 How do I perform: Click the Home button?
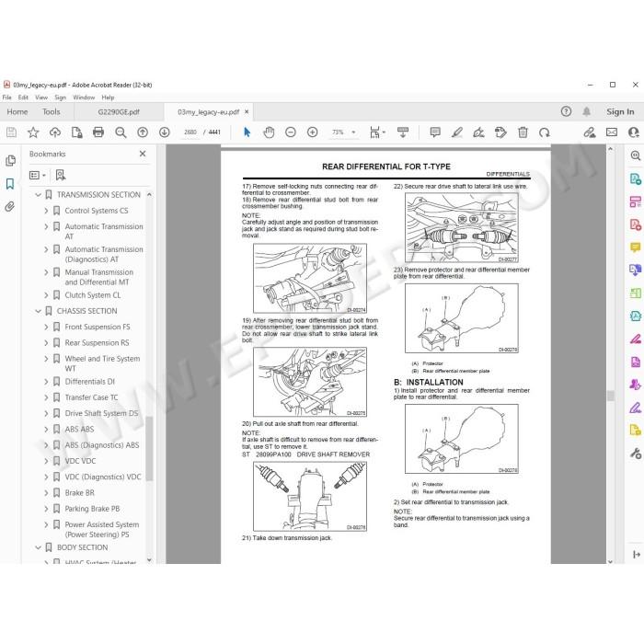[x=17, y=111]
